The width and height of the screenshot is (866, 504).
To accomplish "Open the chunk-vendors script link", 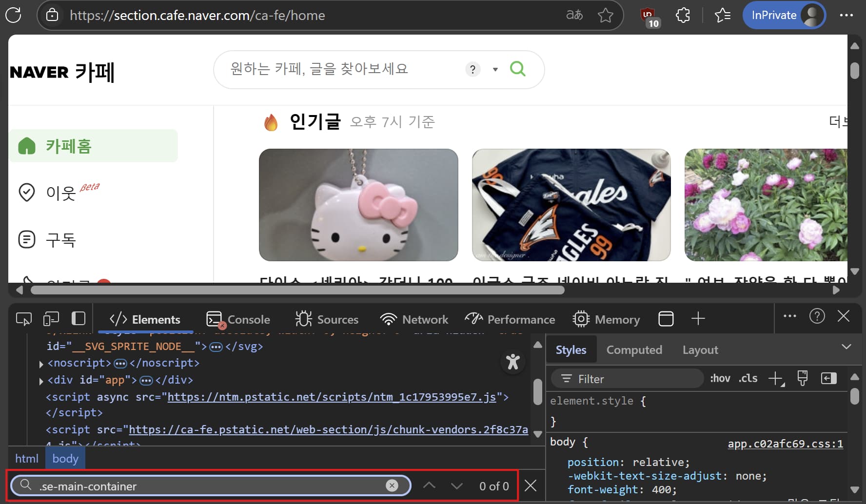I will point(328,429).
